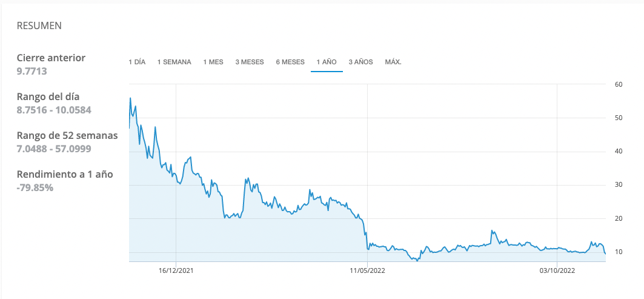Open the 3 MESES range tab
Image resolution: width=644 pixels, height=299 pixels.
pyautogui.click(x=250, y=62)
